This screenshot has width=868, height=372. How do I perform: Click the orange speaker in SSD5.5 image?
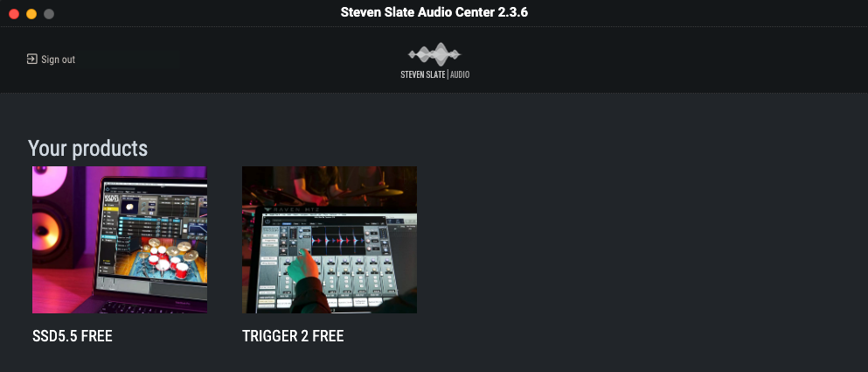tap(46, 230)
